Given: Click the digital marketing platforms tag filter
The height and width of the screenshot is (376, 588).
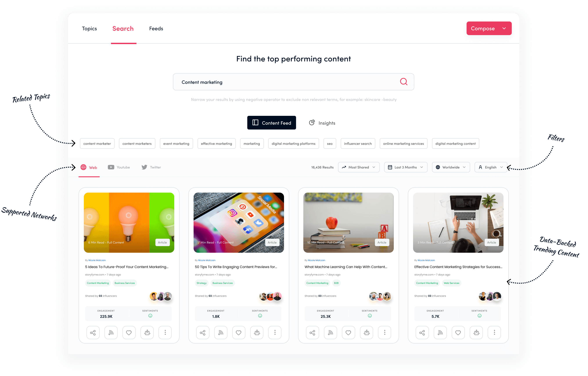Looking at the screenshot, I should click(293, 143).
